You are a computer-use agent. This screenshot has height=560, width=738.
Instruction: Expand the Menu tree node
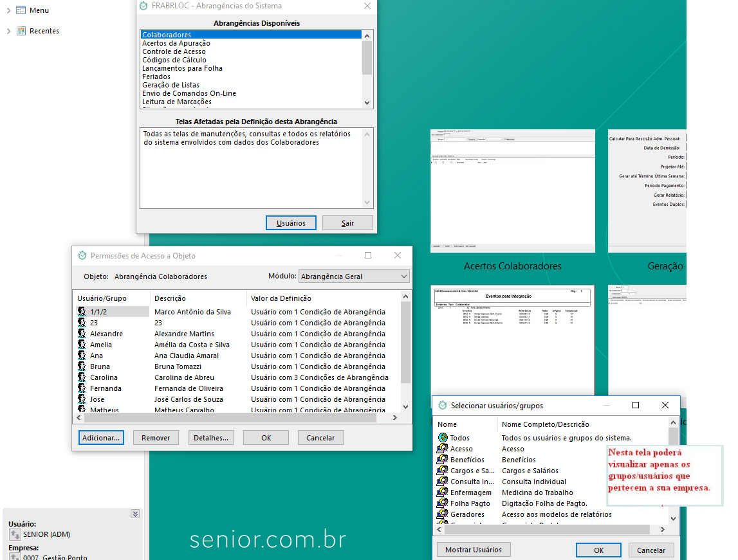click(8, 10)
